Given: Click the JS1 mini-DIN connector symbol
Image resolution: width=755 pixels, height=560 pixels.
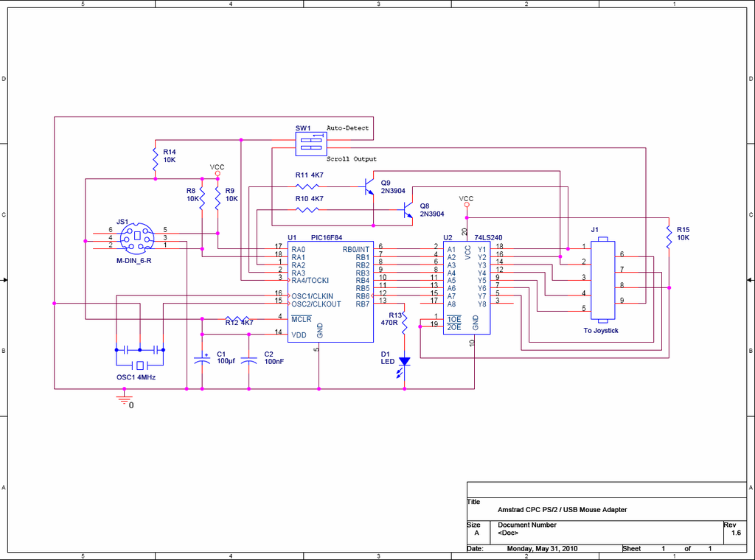Looking at the screenshot, I should [x=137, y=238].
